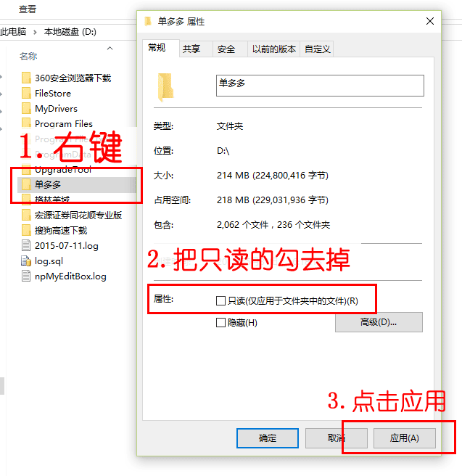Screen dimensions: 462x476
Task: Click the 2015-07-11.log file icon
Action: (x=26, y=245)
